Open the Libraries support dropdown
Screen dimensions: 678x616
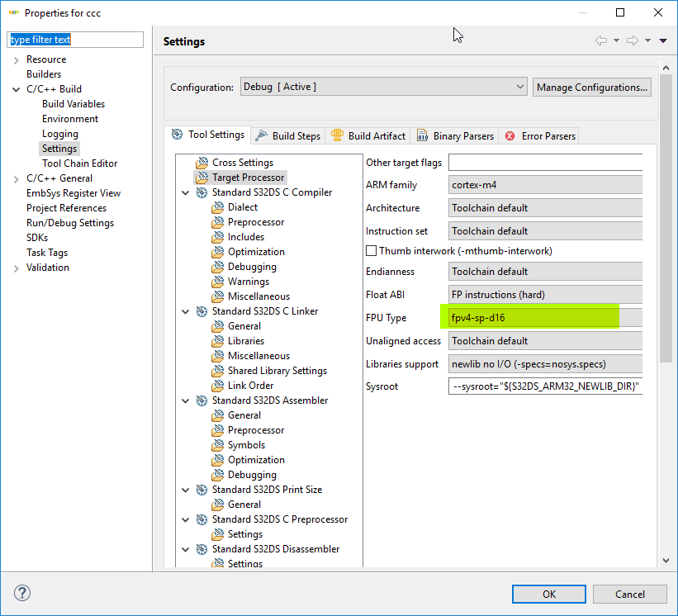click(x=545, y=364)
